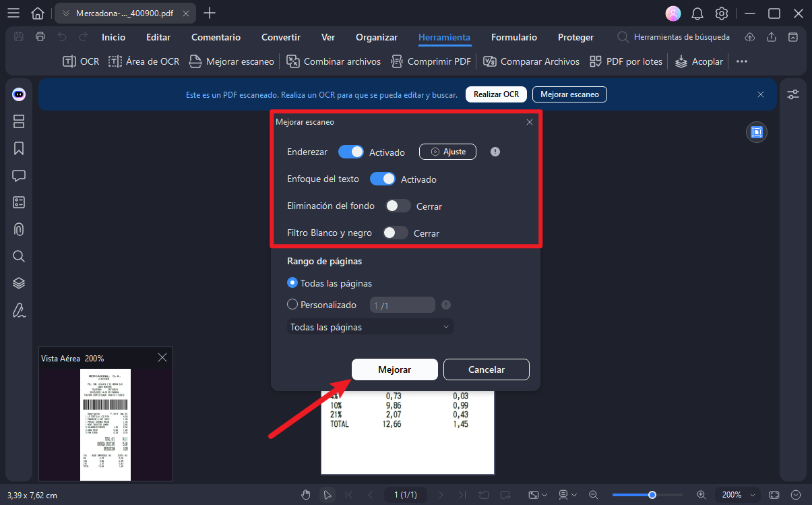Expand the more tools ellipsis menu

742,61
